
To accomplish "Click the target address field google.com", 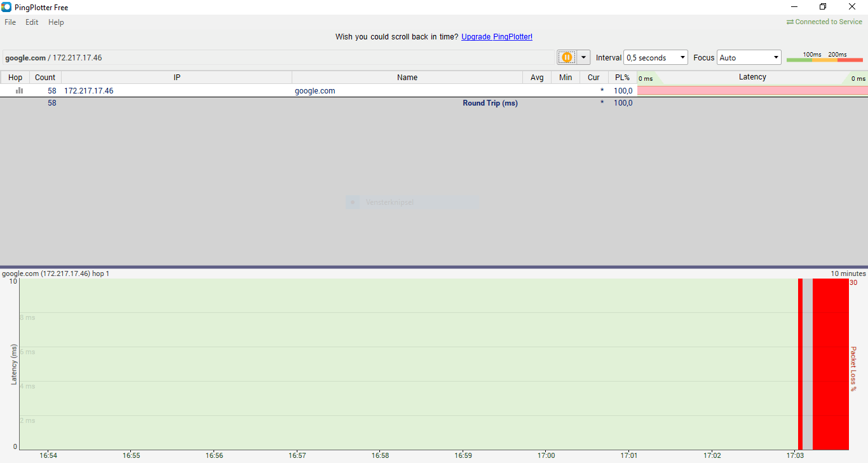I will coord(278,57).
